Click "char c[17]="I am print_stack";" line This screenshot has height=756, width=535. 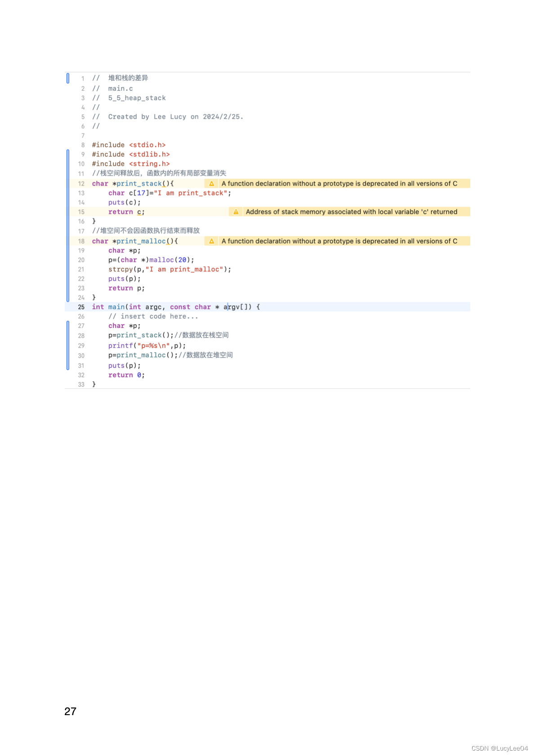coord(169,193)
